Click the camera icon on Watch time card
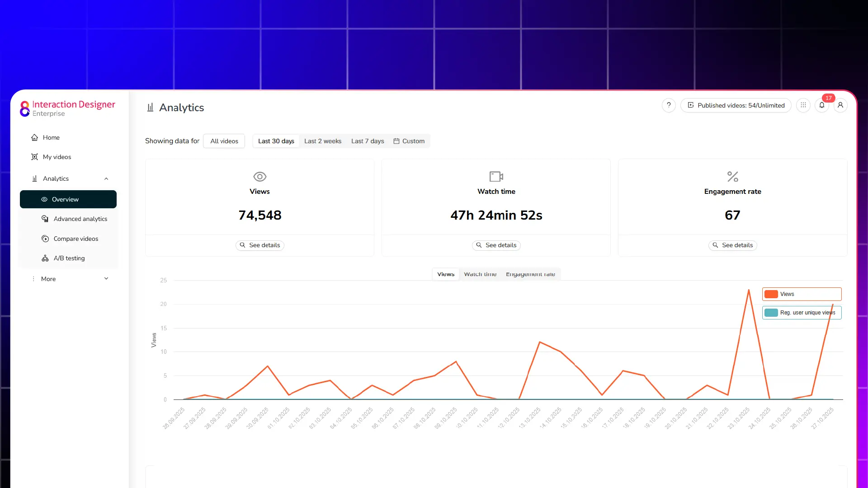This screenshot has width=868, height=488. (x=496, y=176)
